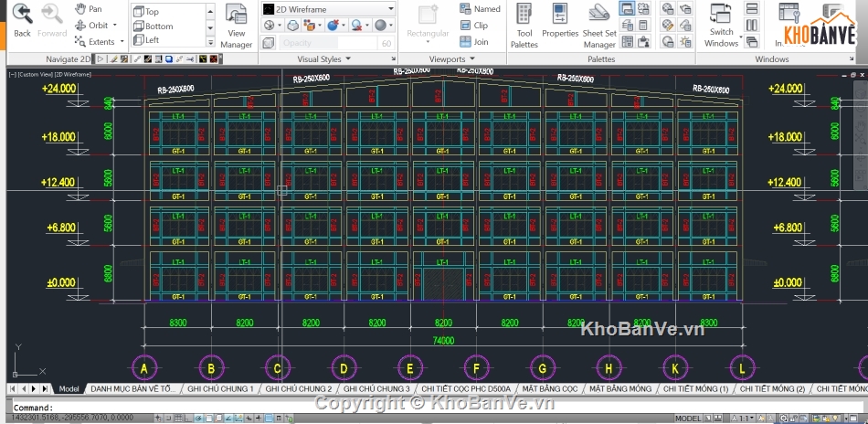The height and width of the screenshot is (424, 868).
Task: Open the CHI TIẾT CỌC PHC D500A tab
Action: (466, 389)
